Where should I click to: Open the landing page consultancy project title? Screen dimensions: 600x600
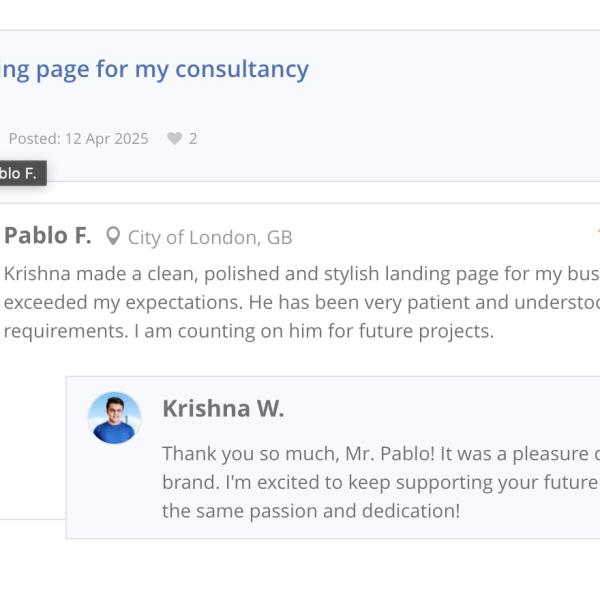point(155,69)
